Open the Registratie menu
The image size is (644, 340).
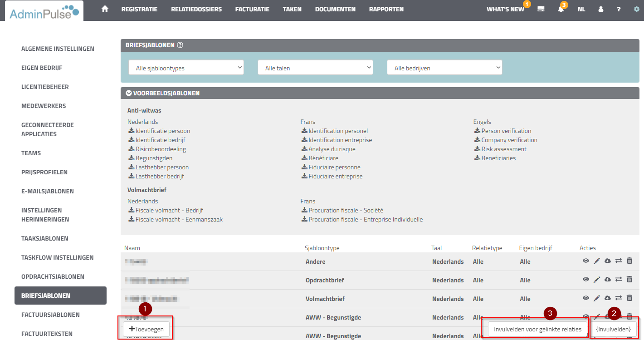point(139,9)
